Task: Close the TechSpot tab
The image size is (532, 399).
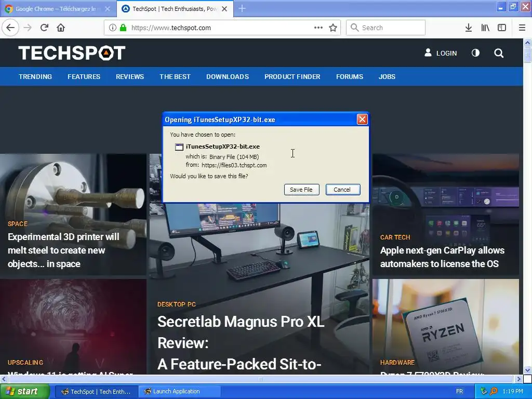Action: pyautogui.click(x=224, y=9)
